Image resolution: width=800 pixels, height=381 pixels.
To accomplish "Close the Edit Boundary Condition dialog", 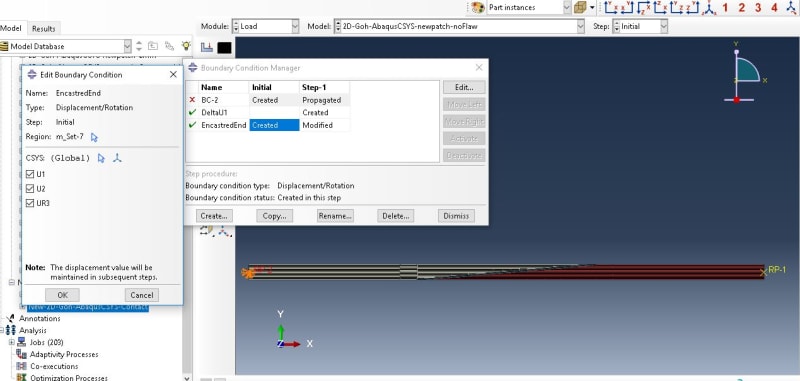I will 173,74.
